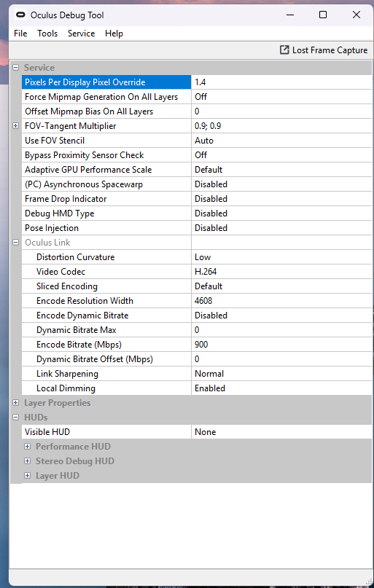
Task: Expand the Performance HUD group
Action: (27, 447)
